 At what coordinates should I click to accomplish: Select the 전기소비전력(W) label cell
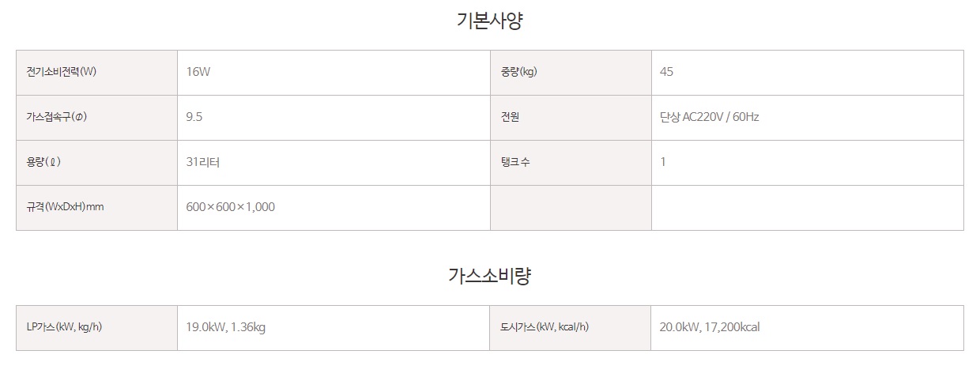tap(96, 73)
